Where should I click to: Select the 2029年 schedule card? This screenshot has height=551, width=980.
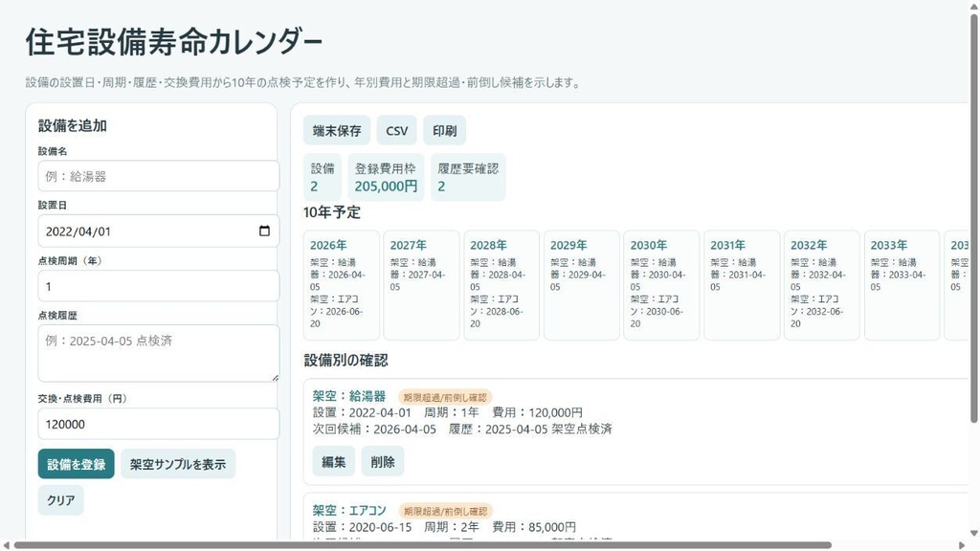(581, 285)
